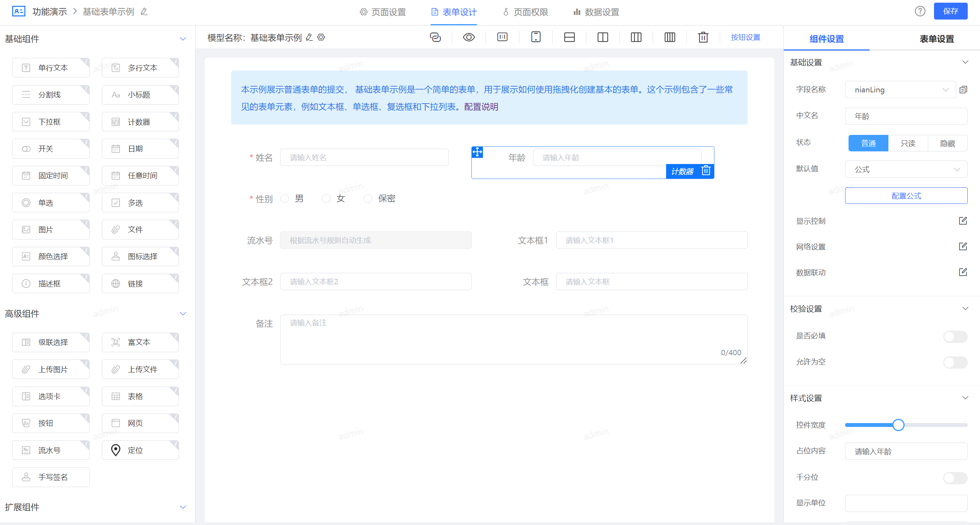Click pencil icon next to 基础表单示例 breadcrumb

(144, 12)
